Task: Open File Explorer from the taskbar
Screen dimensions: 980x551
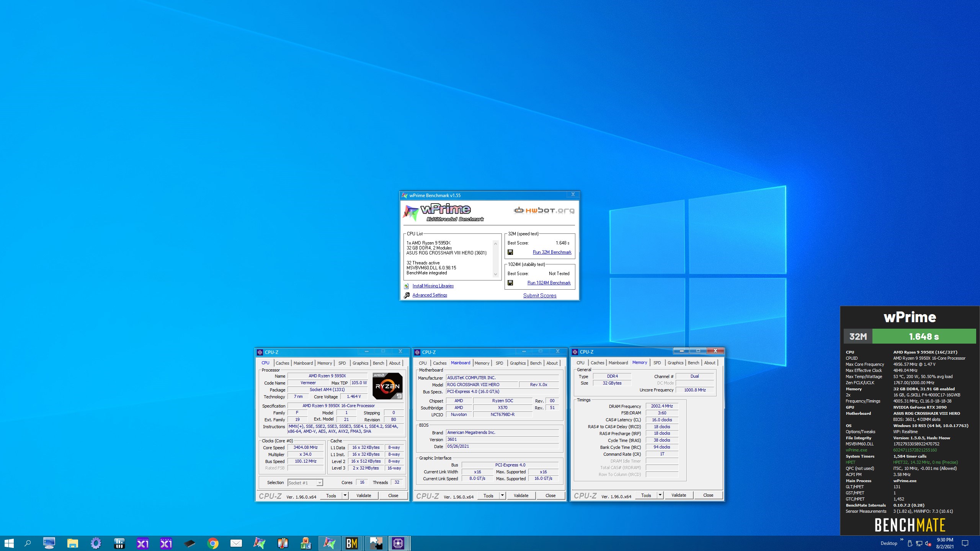Action: click(72, 543)
